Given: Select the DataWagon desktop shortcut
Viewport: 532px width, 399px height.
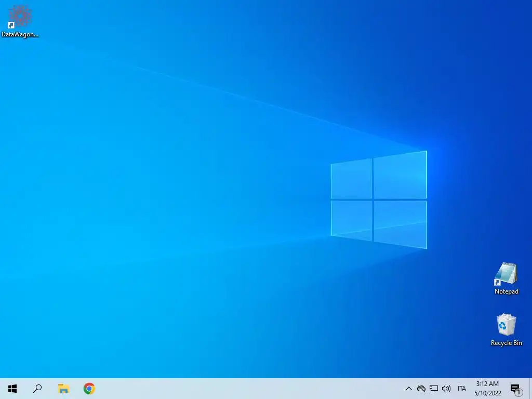Looking at the screenshot, I should (20, 21).
